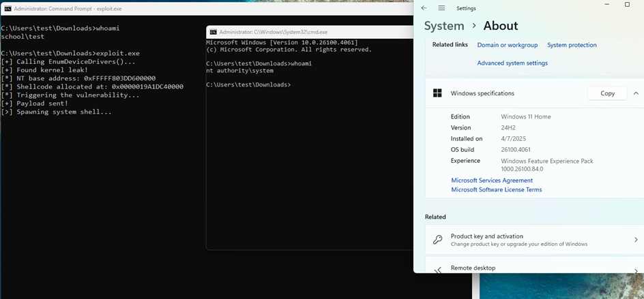Focus the exploit.exe Command Prompt title bar
The image size is (644, 299).
coord(207,8)
